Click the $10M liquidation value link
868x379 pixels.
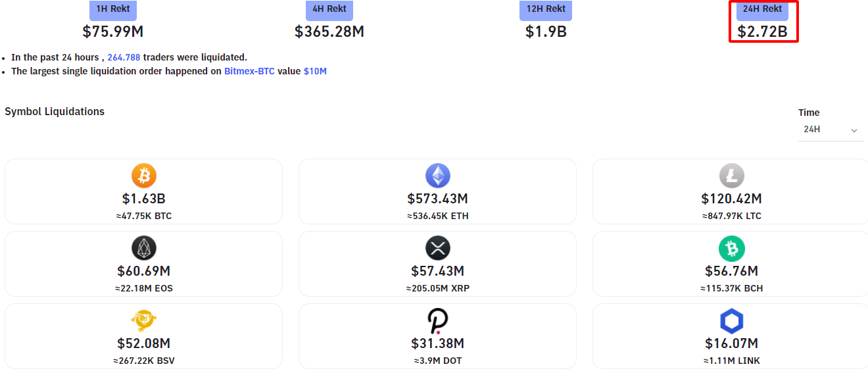(315, 71)
